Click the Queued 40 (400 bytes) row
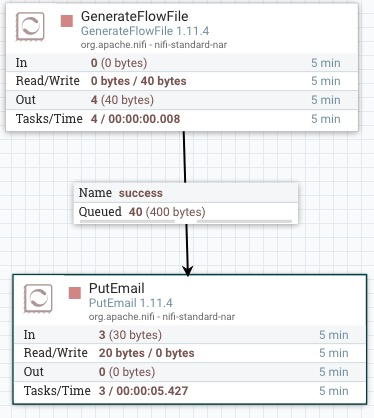Viewport: 374px width, 418px height. [186, 212]
